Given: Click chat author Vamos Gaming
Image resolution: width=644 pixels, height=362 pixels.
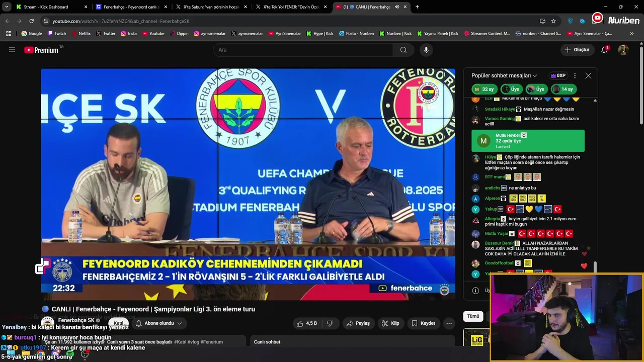Looking at the screenshot, I should 500,119.
